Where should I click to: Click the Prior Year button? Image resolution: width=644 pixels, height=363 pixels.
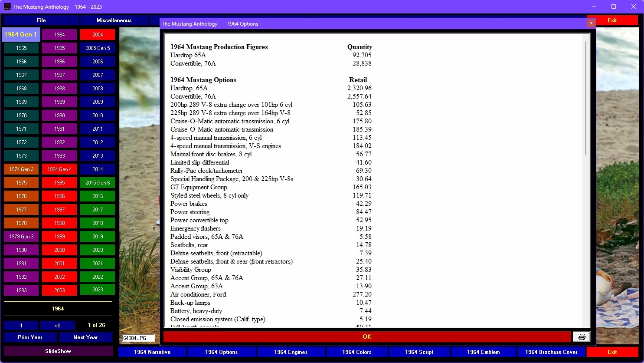point(30,337)
